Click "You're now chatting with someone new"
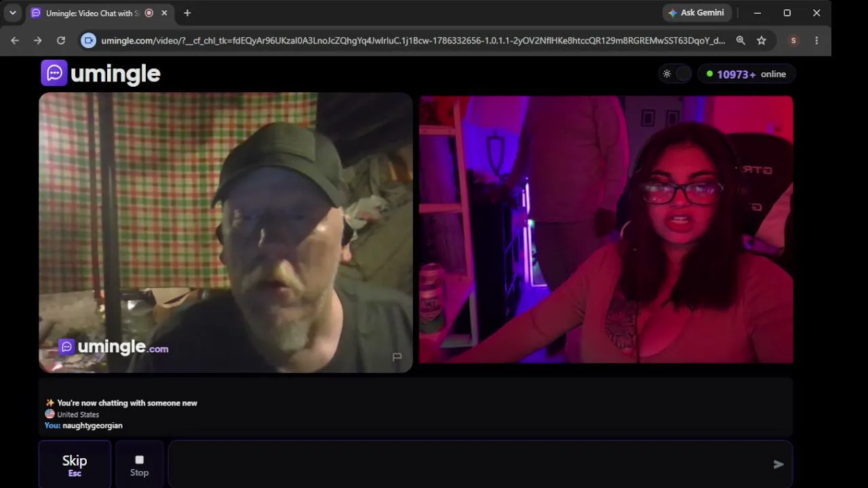This screenshot has width=868, height=488. (127, 403)
